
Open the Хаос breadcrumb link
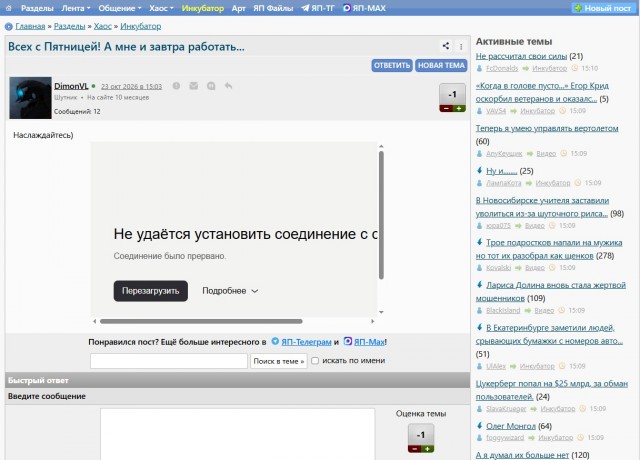(102, 27)
